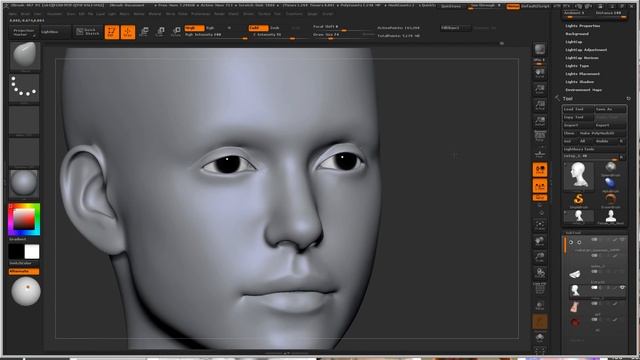Image resolution: width=640 pixels, height=360 pixels.
Task: Select the orange Draw mode button
Action: click(x=128, y=32)
